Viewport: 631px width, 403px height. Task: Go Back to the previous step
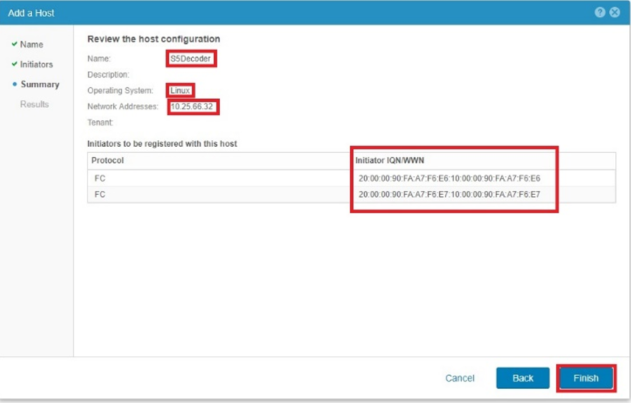click(x=522, y=378)
